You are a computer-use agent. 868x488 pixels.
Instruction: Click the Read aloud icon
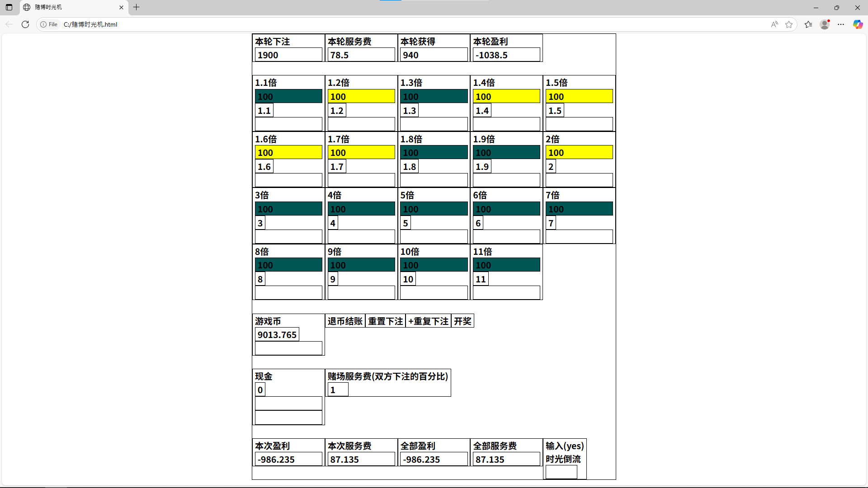[774, 24]
